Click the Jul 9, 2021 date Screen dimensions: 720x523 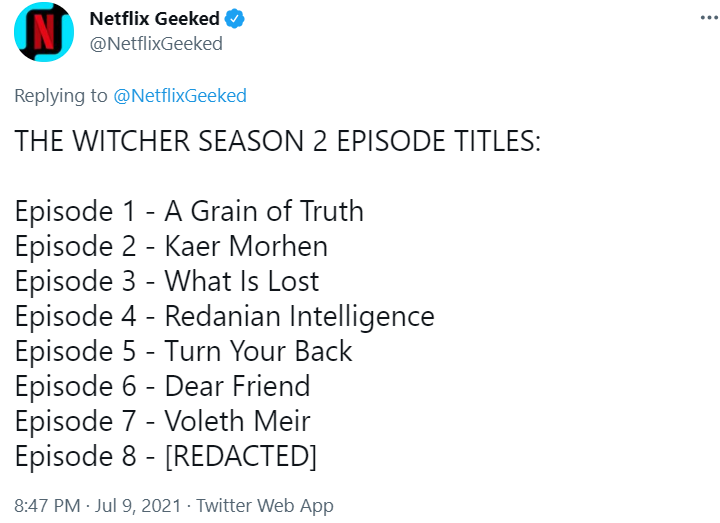(138, 506)
